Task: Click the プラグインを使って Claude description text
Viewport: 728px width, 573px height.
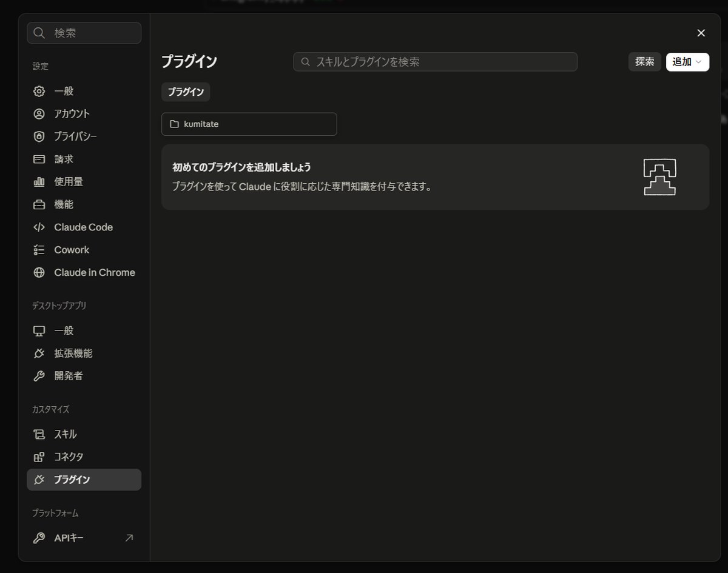Action: click(x=302, y=186)
